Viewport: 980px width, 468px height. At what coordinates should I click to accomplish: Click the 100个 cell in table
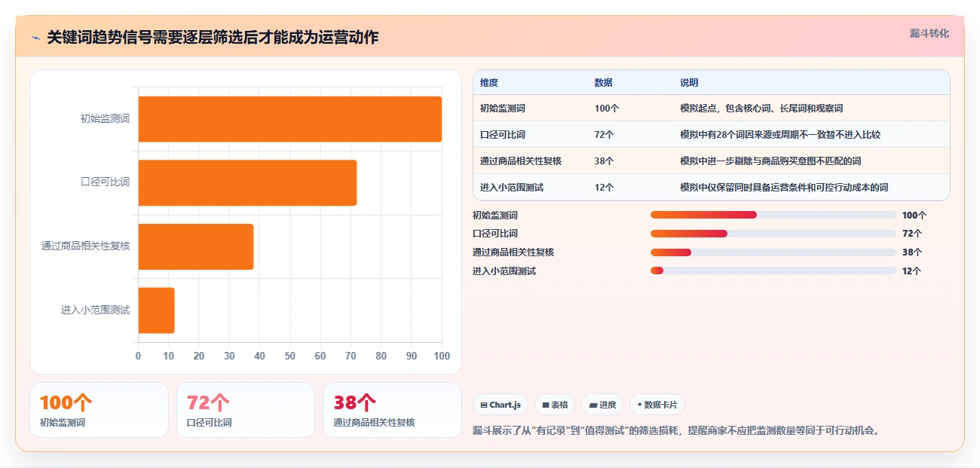click(x=607, y=109)
